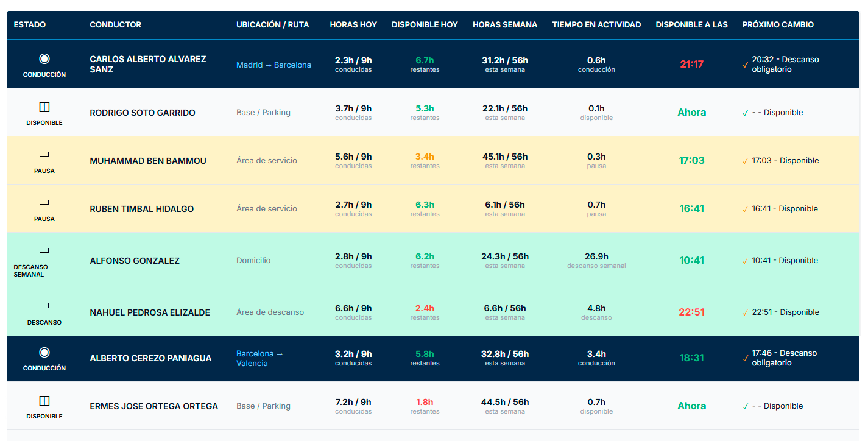Click the available icon for Ermes Jose Ortega
Image resolution: width=868 pixels, height=441 pixels.
(x=44, y=401)
